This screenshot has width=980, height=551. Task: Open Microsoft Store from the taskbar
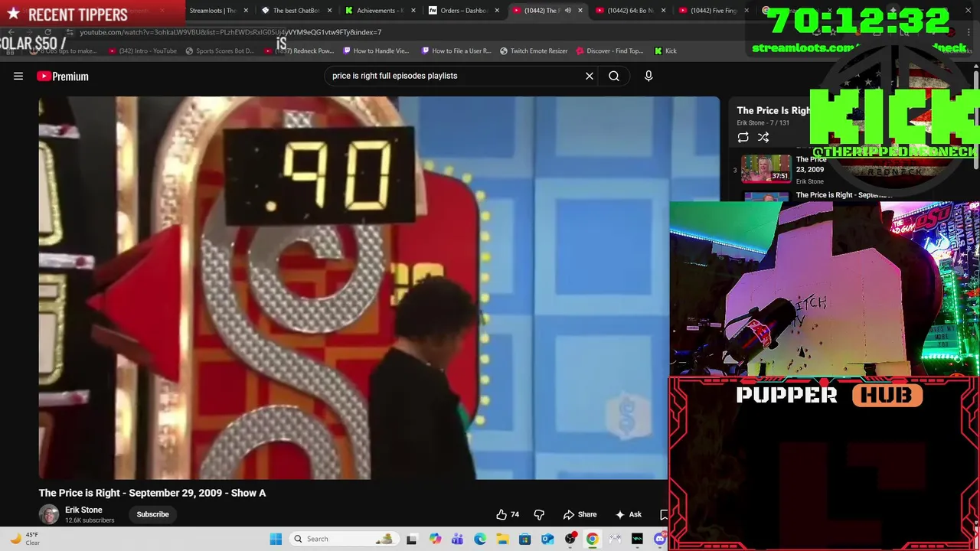[x=524, y=539]
